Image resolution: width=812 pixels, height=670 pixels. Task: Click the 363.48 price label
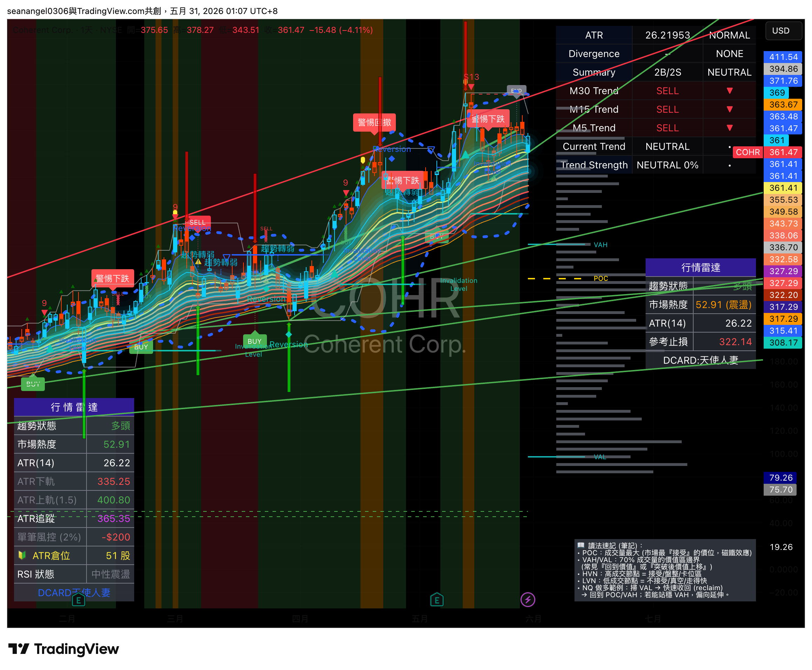[783, 117]
